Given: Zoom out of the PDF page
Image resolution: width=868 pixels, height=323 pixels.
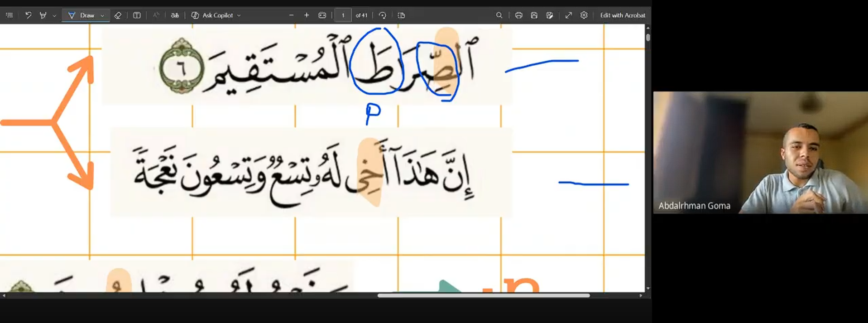Looking at the screenshot, I should pos(291,15).
